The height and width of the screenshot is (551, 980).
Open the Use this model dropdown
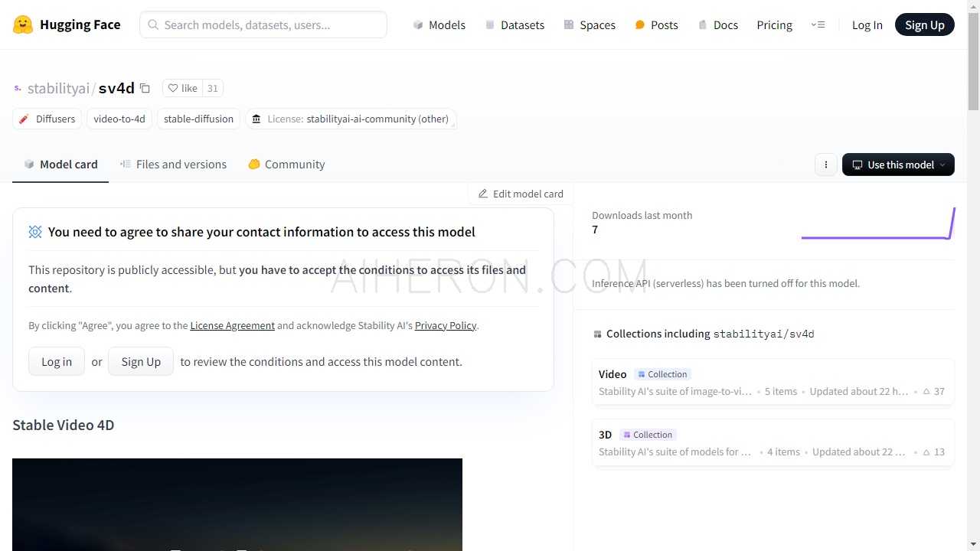(897, 165)
